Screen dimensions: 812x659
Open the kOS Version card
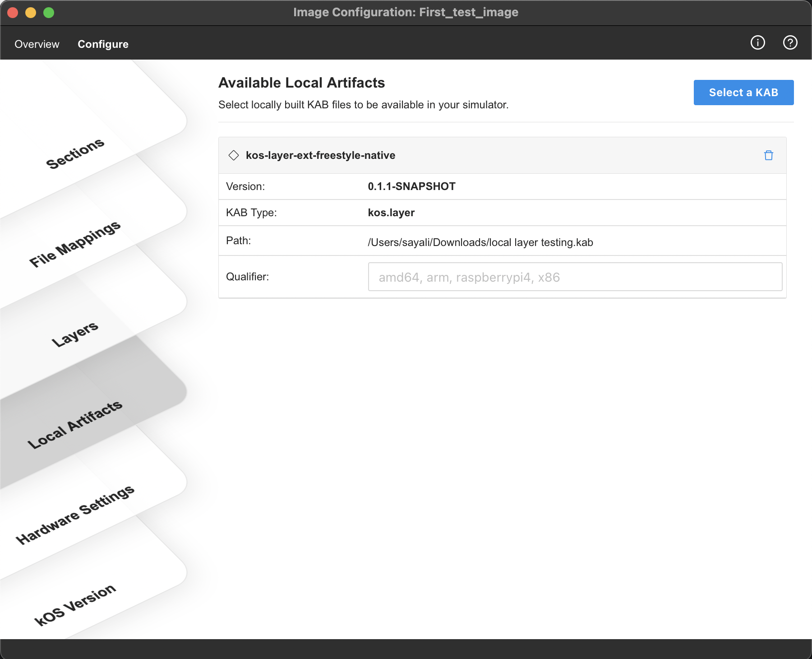[75, 605]
